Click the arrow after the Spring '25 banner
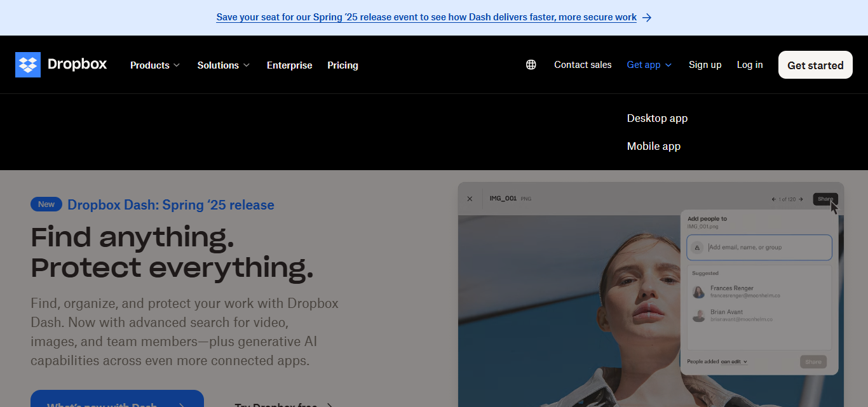868x407 pixels. 647,18
